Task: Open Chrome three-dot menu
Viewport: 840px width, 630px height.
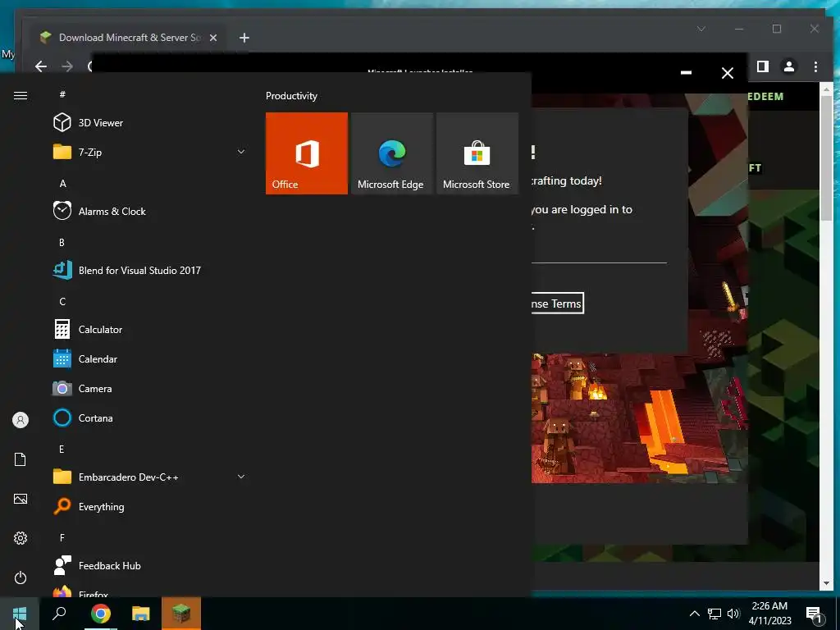Action: 815,66
